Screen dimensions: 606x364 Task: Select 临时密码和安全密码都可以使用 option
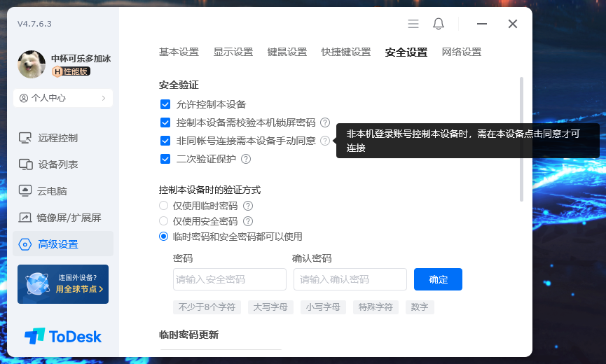click(x=163, y=237)
